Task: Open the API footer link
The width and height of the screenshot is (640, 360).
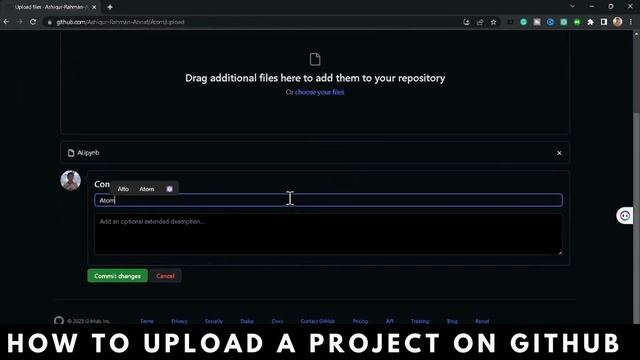Action: pyautogui.click(x=389, y=321)
